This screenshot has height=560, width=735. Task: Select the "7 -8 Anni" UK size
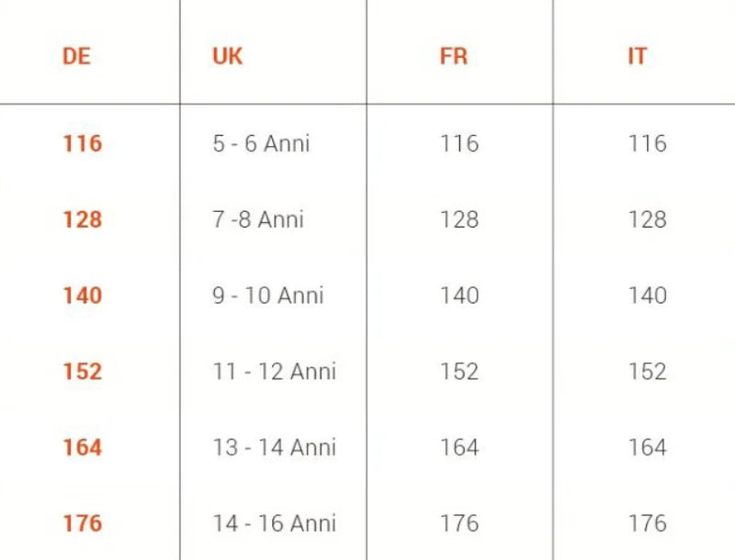[258, 220]
